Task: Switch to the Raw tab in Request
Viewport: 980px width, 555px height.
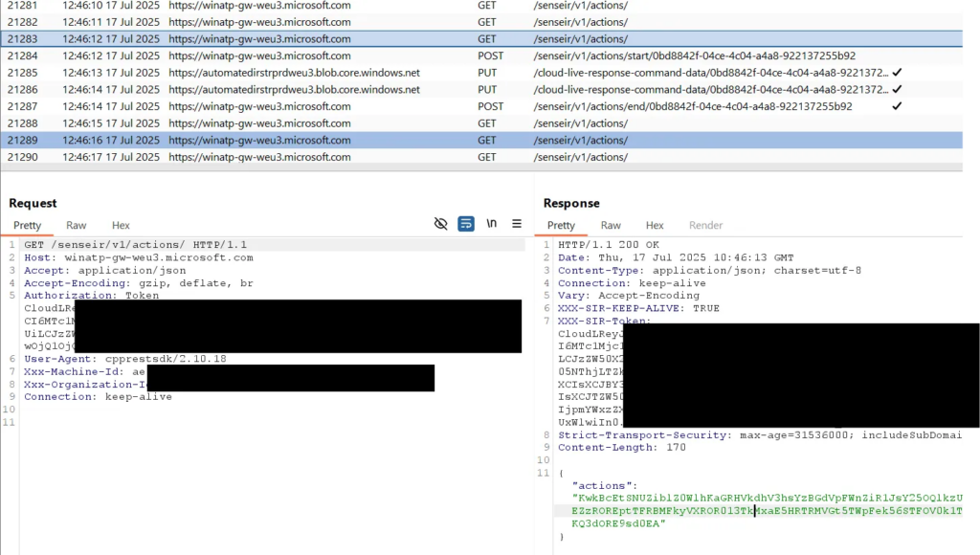Action: click(x=77, y=226)
